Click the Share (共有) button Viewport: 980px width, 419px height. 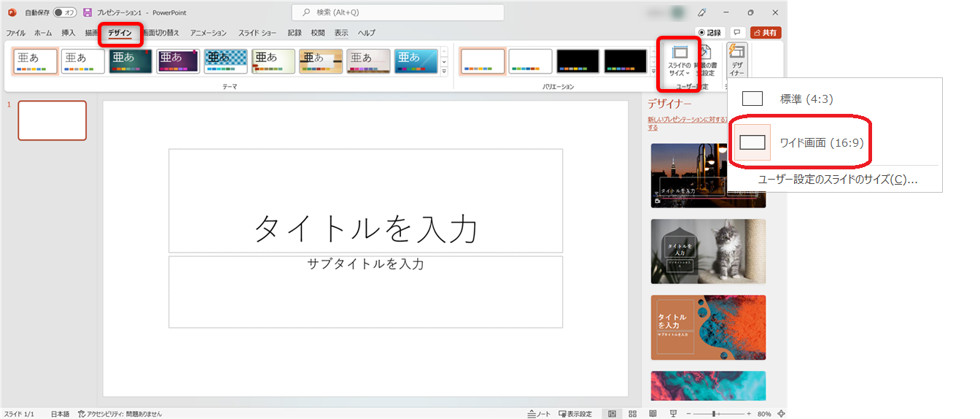click(x=766, y=33)
